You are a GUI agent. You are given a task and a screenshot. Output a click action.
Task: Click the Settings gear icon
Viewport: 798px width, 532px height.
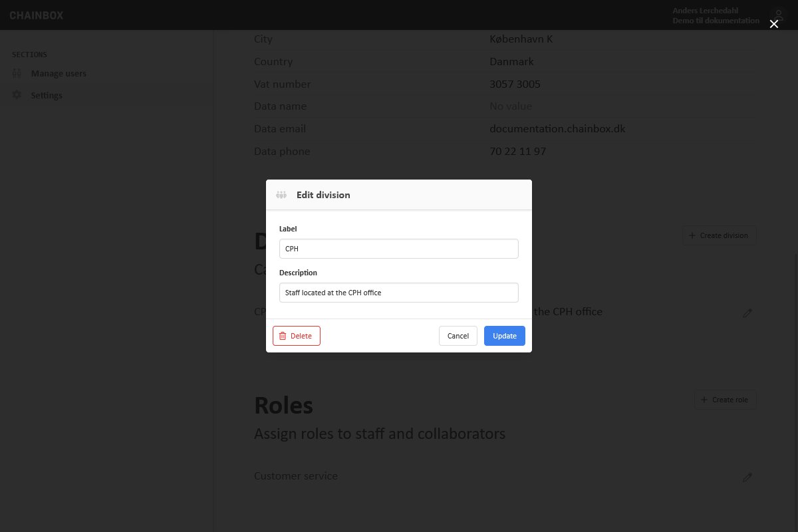point(17,95)
